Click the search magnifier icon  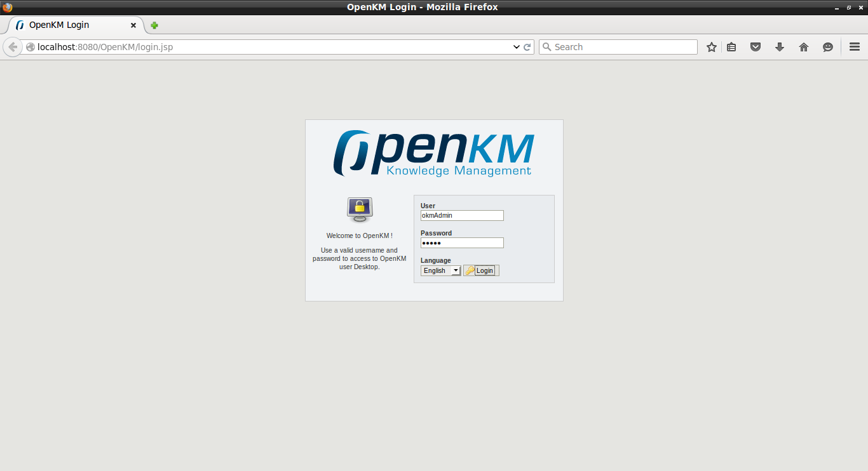click(x=546, y=47)
